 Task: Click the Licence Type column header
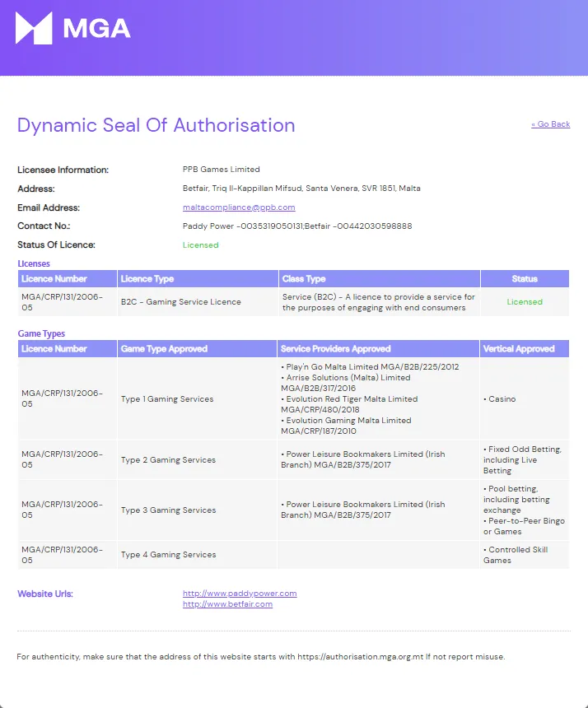pyautogui.click(x=147, y=279)
